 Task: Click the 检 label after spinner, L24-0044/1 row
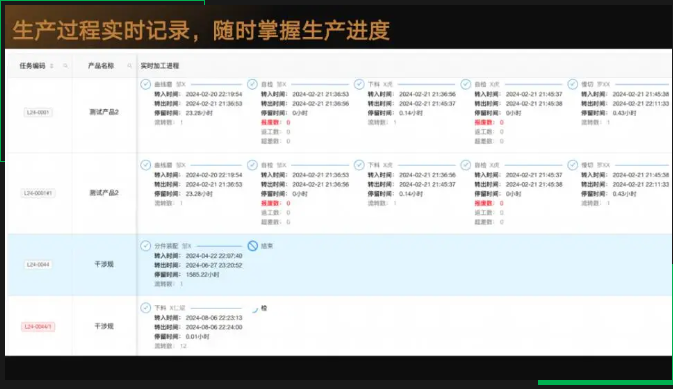(x=264, y=308)
